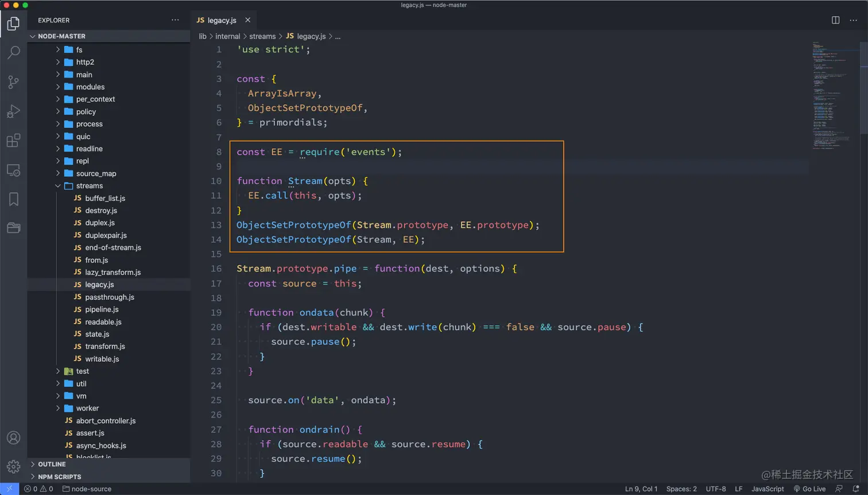Image resolution: width=868 pixels, height=495 pixels.
Task: Open buffer_list.js in the file tree
Action: (109, 198)
